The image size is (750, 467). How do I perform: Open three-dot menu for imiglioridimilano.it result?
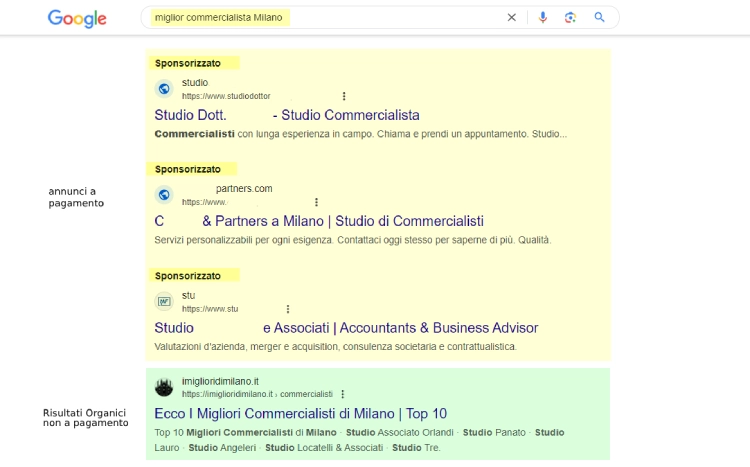343,394
